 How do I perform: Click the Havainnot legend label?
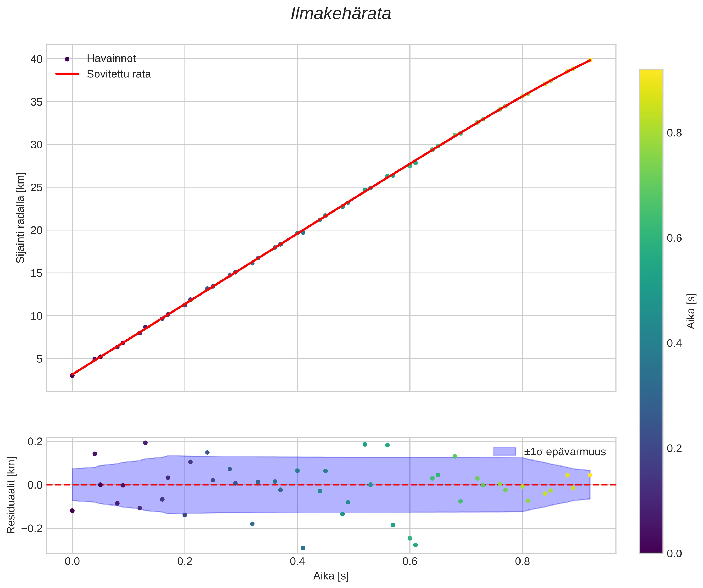111,59
